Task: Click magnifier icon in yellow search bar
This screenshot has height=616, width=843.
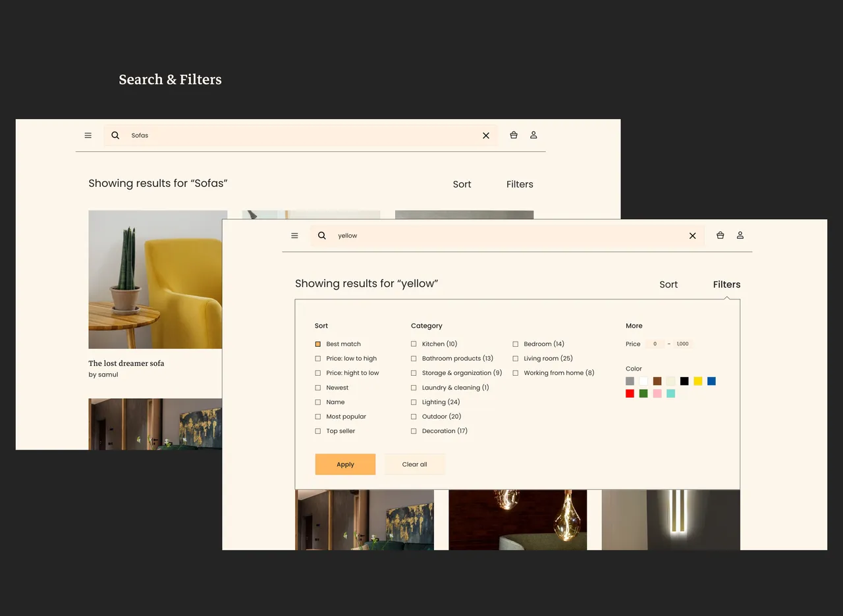Action: coord(321,236)
